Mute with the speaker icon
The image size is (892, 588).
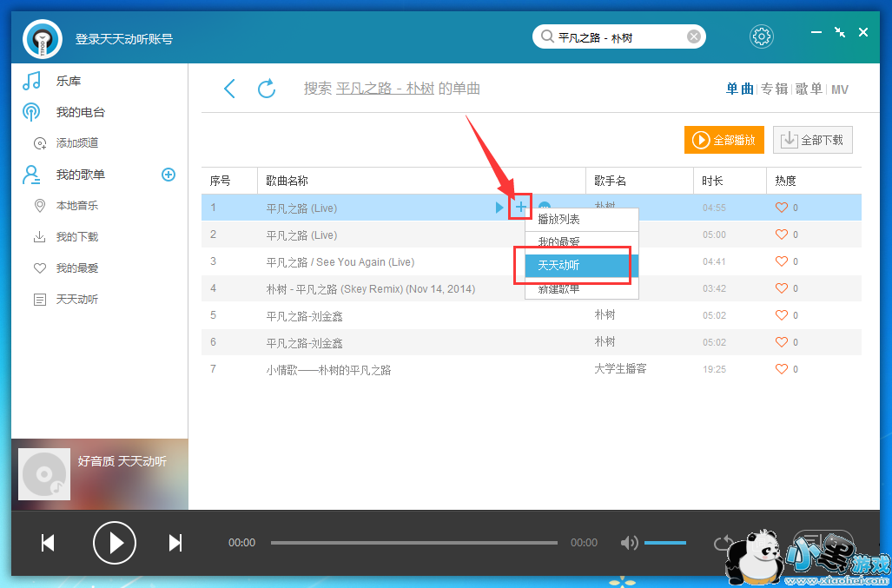click(629, 543)
